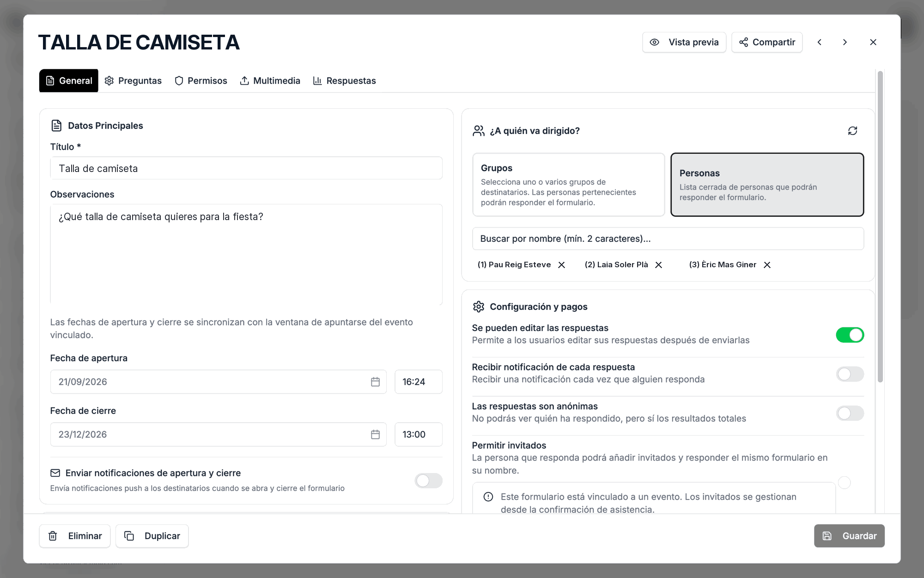Screen dimensions: 924x578
Task: Disable Se pueden editar las respuestas
Action: tap(850, 335)
